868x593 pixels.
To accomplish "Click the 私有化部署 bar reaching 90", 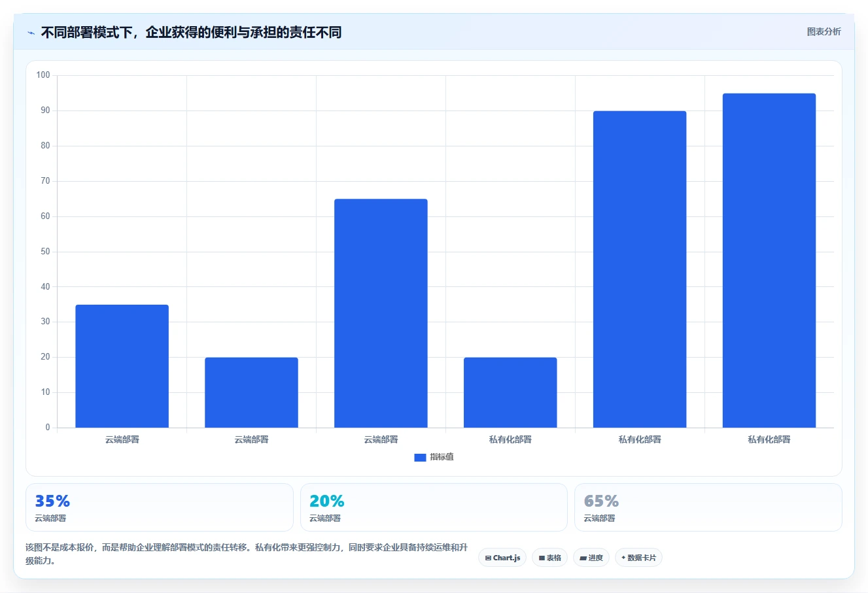I will (640, 269).
